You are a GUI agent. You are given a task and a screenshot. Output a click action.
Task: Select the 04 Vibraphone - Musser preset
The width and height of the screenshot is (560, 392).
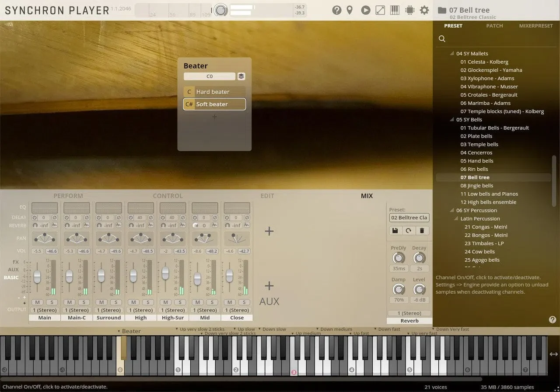point(489,87)
